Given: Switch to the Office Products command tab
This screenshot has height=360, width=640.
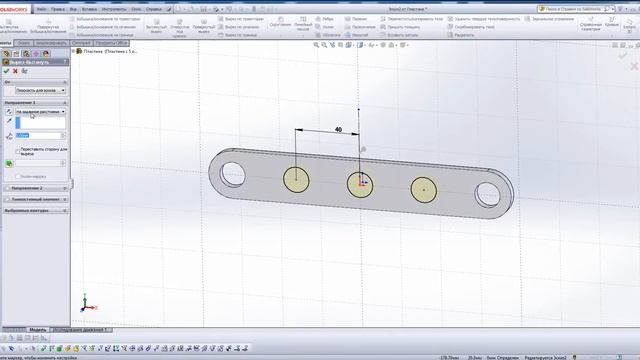Looking at the screenshot, I should [111, 43].
